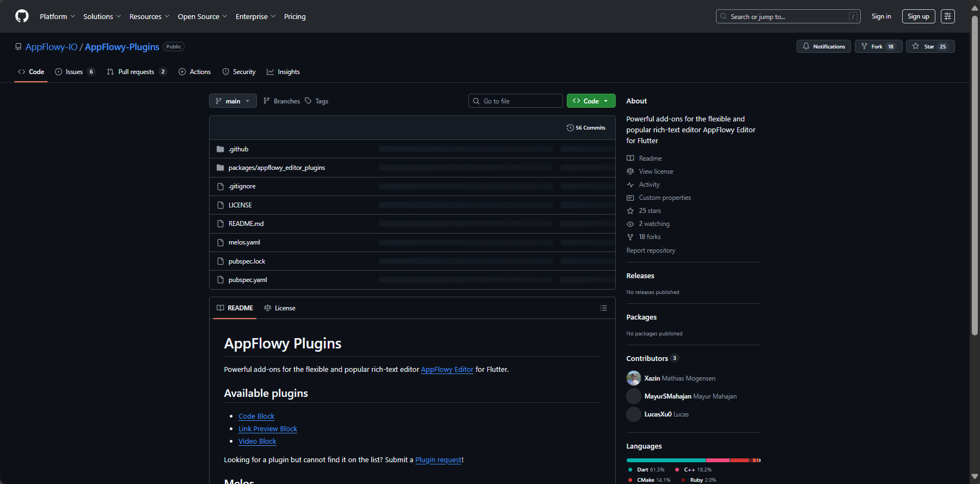This screenshot has width=980, height=484.
Task: Open the melos.yaml file
Action: coord(244,242)
